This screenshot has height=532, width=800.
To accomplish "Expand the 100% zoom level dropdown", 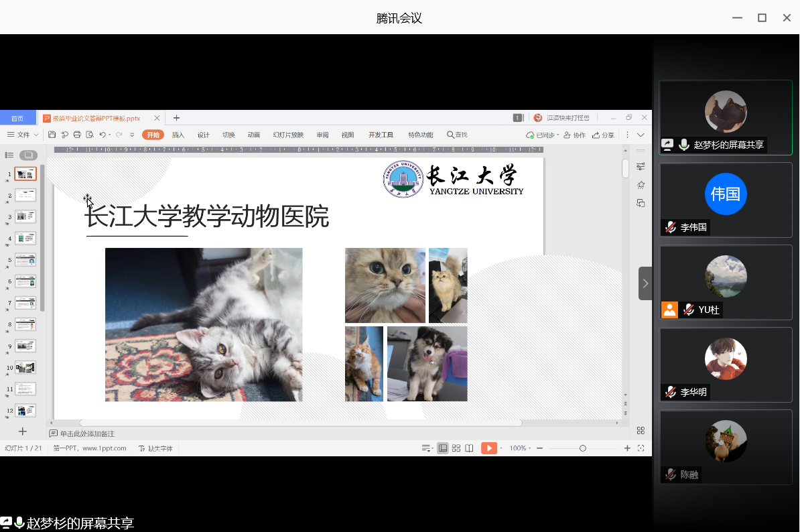I will pos(520,448).
